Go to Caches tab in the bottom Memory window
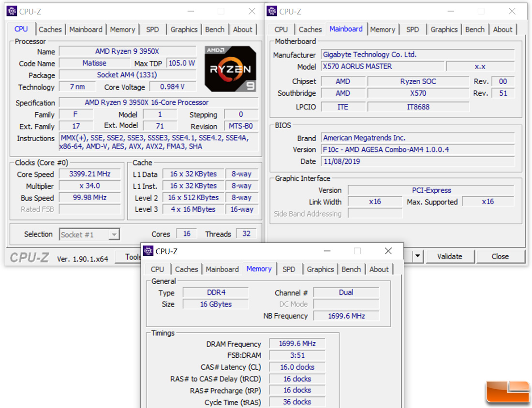Image resolution: width=532 pixels, height=408 pixels. [187, 269]
